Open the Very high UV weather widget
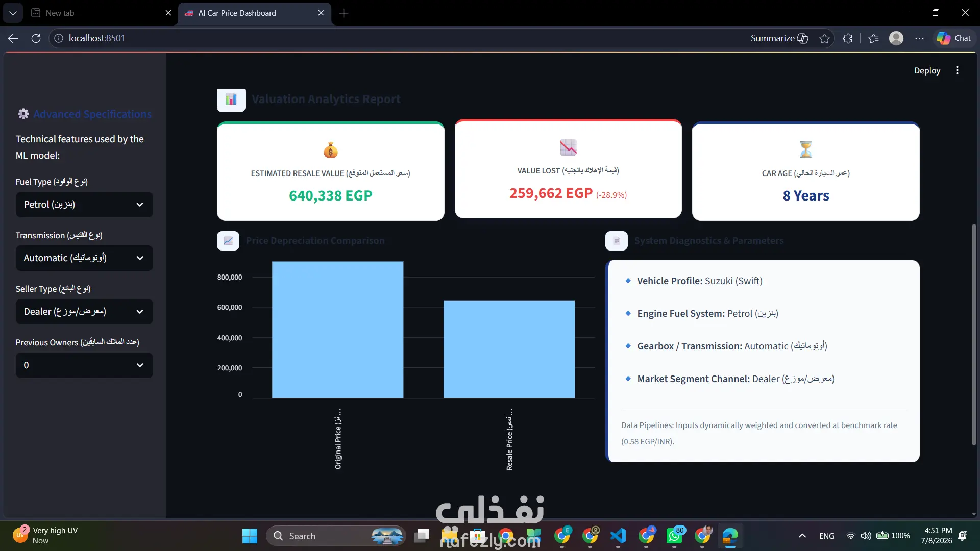This screenshot has width=980, height=551. click(x=46, y=536)
